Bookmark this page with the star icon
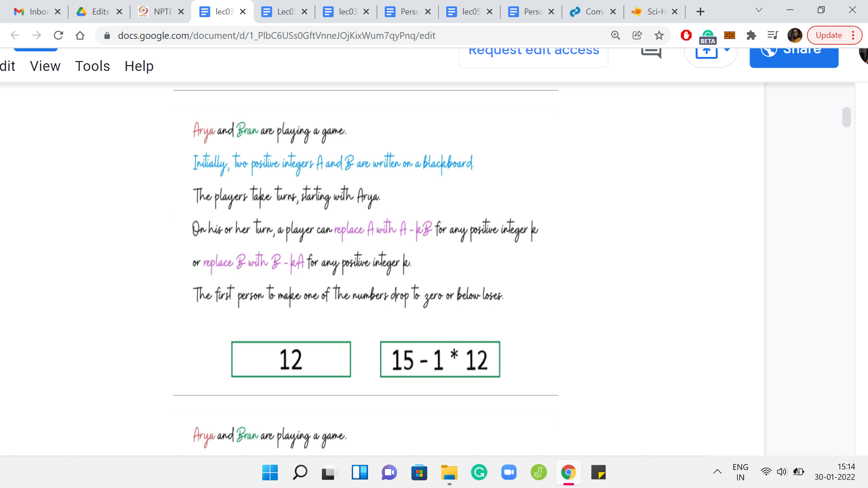 click(659, 35)
